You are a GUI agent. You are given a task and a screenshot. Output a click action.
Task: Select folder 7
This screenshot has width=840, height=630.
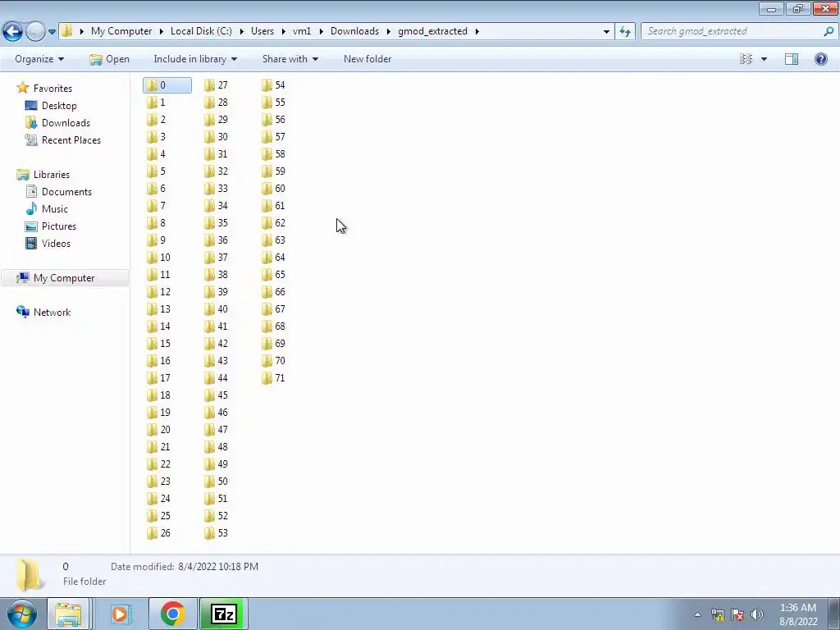click(x=157, y=206)
